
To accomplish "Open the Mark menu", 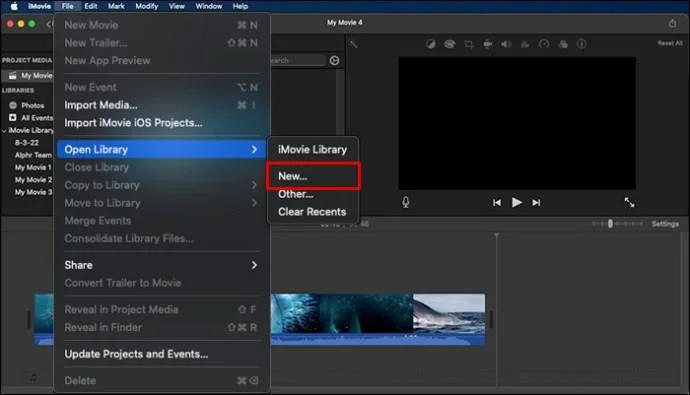I will coord(116,6).
